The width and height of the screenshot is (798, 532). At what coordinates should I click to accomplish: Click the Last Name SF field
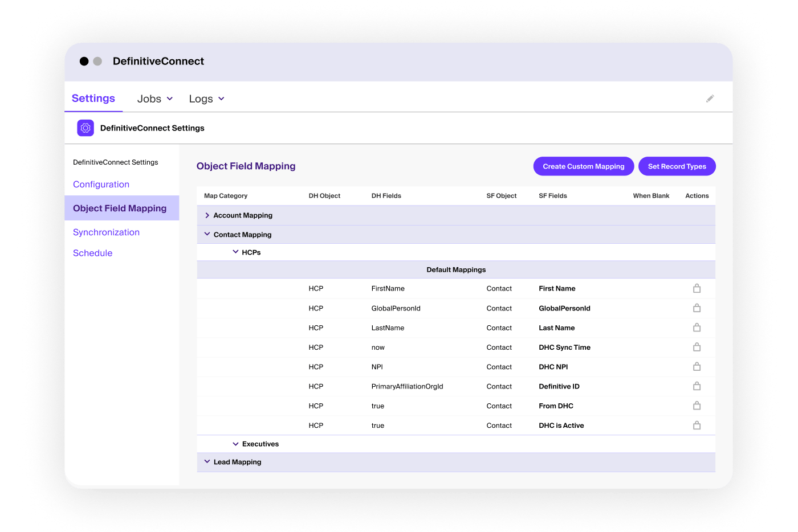tap(556, 328)
